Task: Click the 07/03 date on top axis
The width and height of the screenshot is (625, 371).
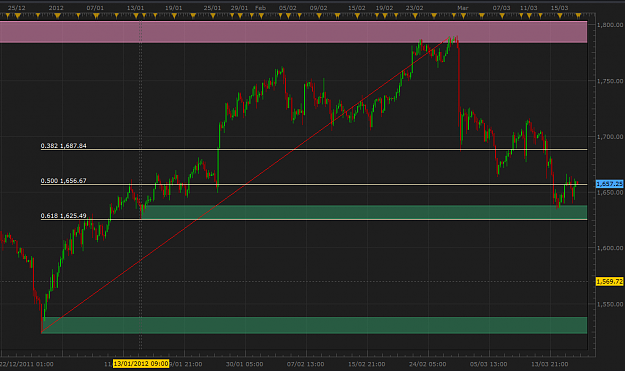Action: coord(501,8)
